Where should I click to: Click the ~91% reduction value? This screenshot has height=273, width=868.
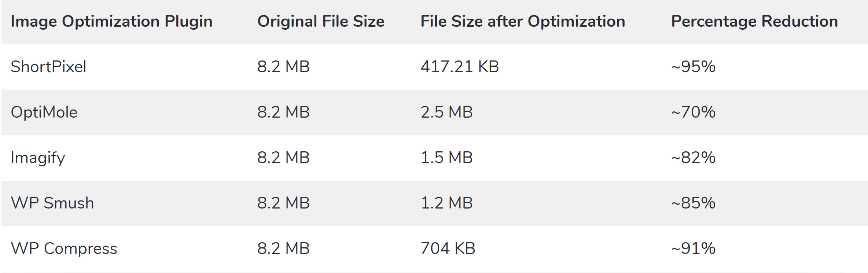(x=693, y=248)
